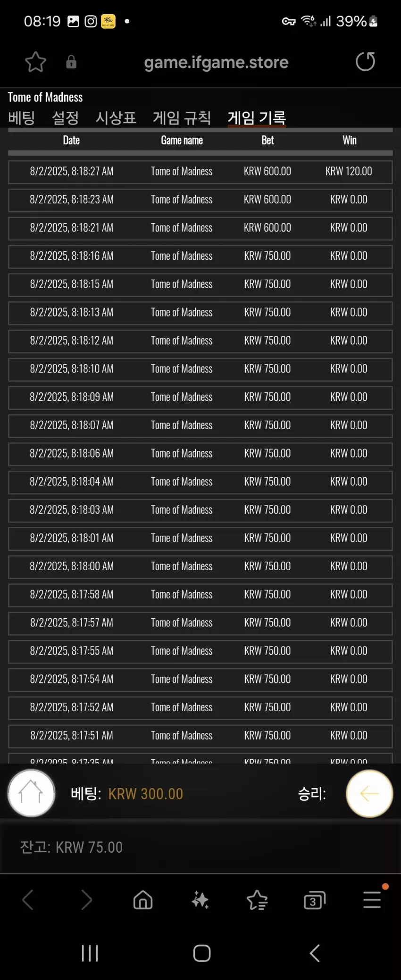The image size is (401, 980).
Task: Tap the game.ifgame.store address field
Action: pyautogui.click(x=216, y=62)
